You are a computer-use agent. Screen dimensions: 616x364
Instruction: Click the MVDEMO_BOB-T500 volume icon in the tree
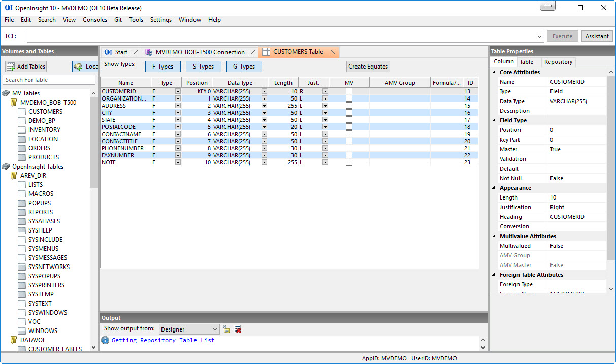tap(14, 103)
